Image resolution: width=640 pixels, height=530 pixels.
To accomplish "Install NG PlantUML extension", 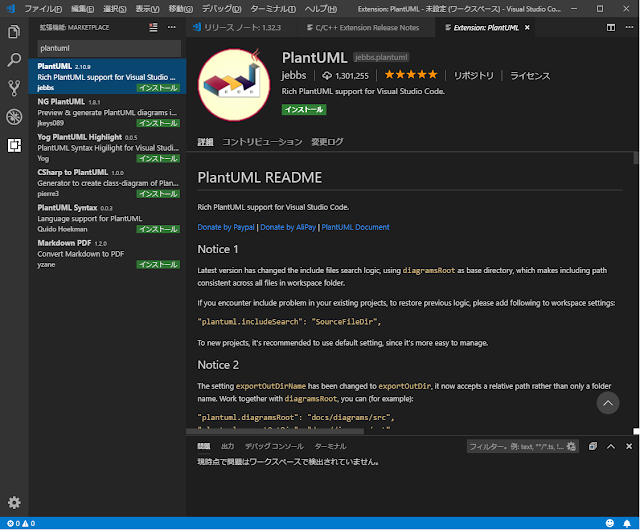I will (x=158, y=123).
